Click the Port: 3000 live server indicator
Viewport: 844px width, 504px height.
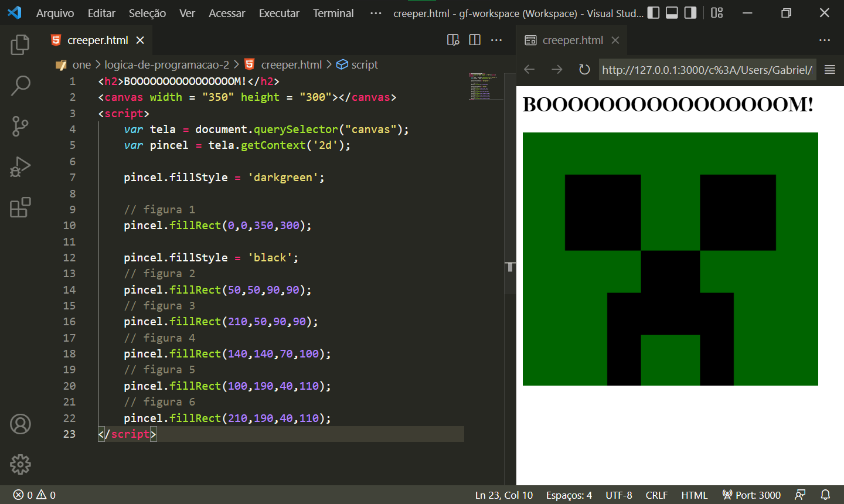(x=751, y=495)
